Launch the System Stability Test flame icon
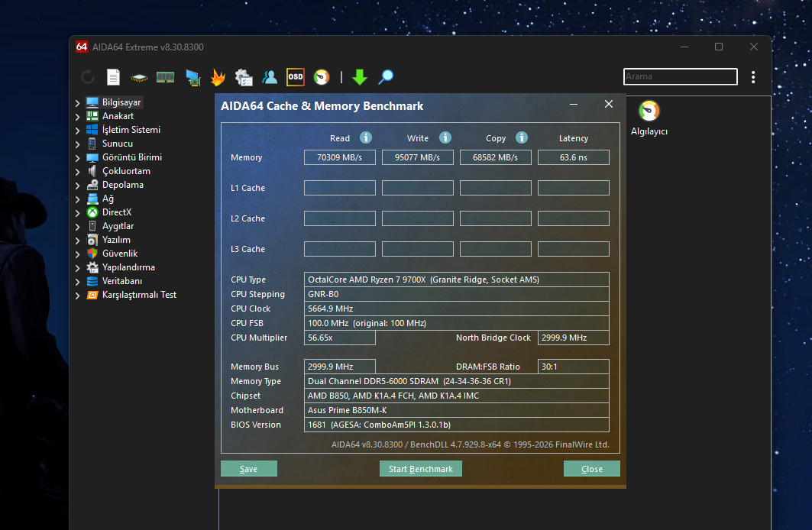The height and width of the screenshot is (530, 812). click(x=218, y=77)
